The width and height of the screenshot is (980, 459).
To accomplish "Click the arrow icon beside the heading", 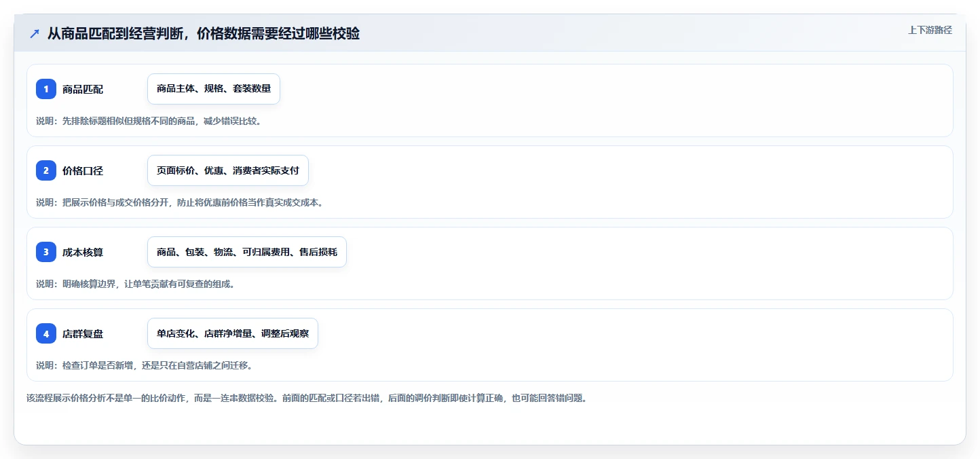I will (x=35, y=34).
